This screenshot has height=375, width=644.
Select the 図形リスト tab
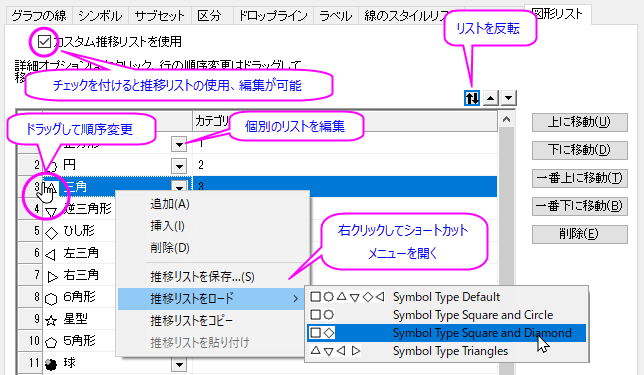(557, 14)
